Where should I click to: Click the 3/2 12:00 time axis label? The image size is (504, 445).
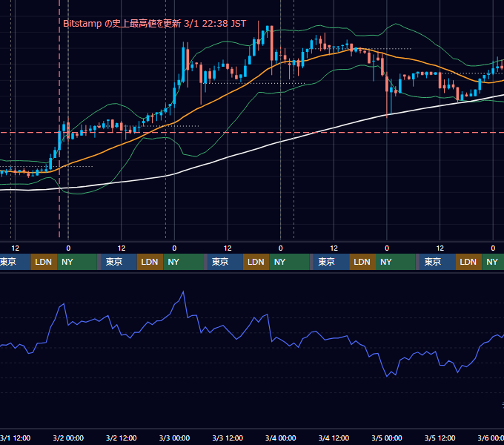tap(121, 438)
